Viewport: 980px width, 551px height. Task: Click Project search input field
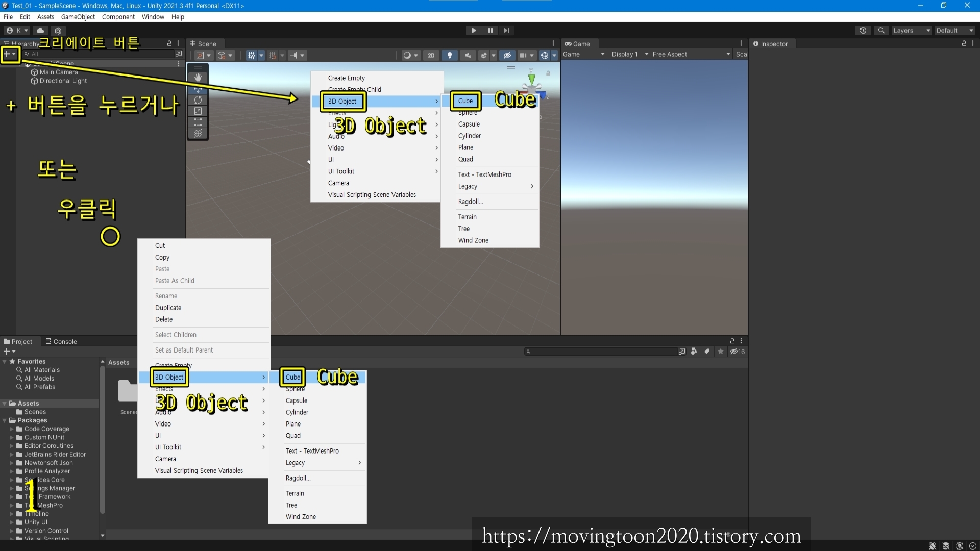click(x=600, y=352)
